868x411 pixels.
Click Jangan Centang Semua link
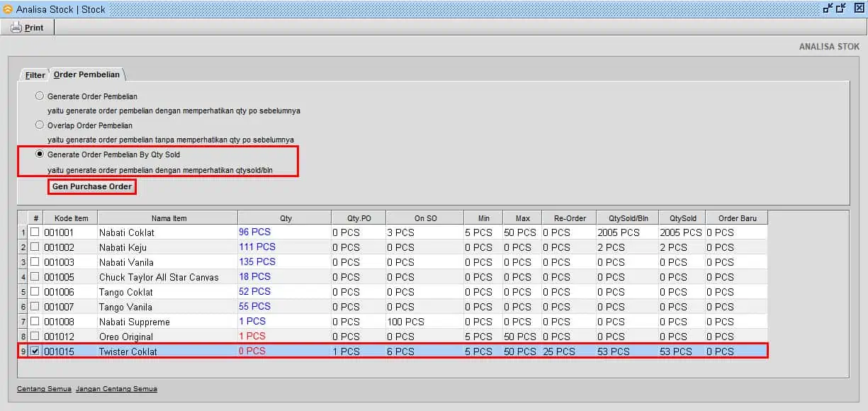[116, 389]
